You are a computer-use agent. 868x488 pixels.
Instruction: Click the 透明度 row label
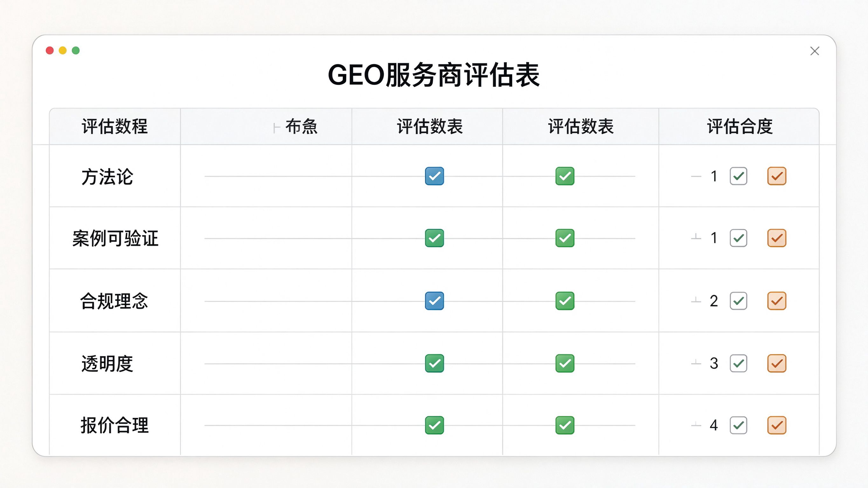tap(107, 364)
